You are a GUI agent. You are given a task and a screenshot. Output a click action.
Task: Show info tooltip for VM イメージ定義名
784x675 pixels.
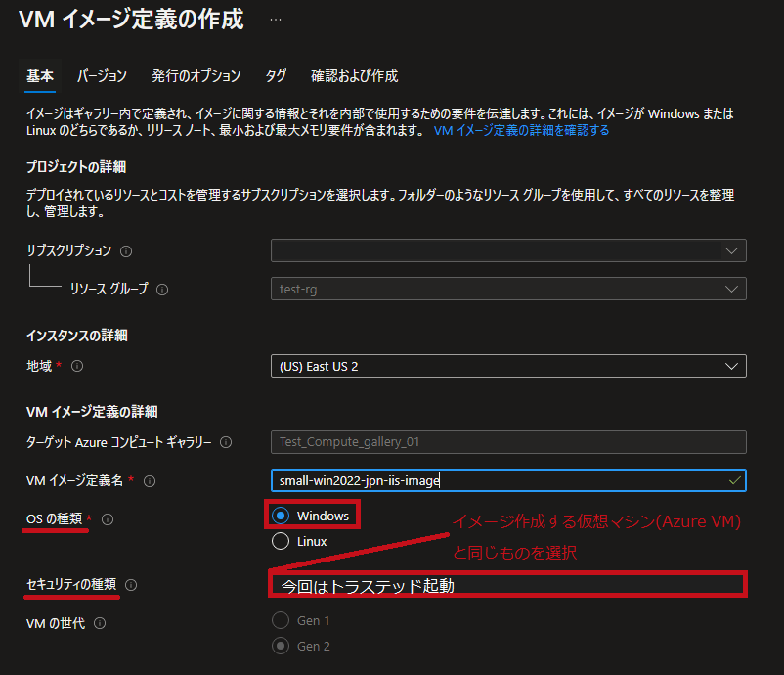(150, 481)
